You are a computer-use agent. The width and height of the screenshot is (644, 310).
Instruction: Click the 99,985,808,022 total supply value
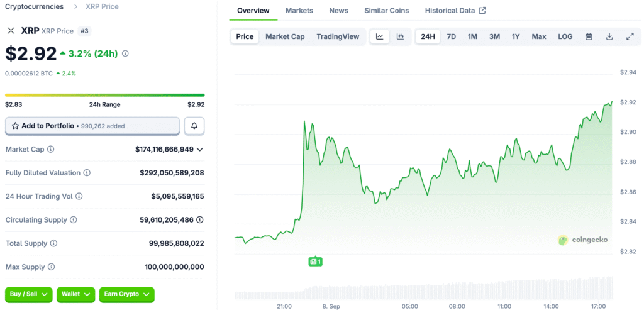pos(177,243)
